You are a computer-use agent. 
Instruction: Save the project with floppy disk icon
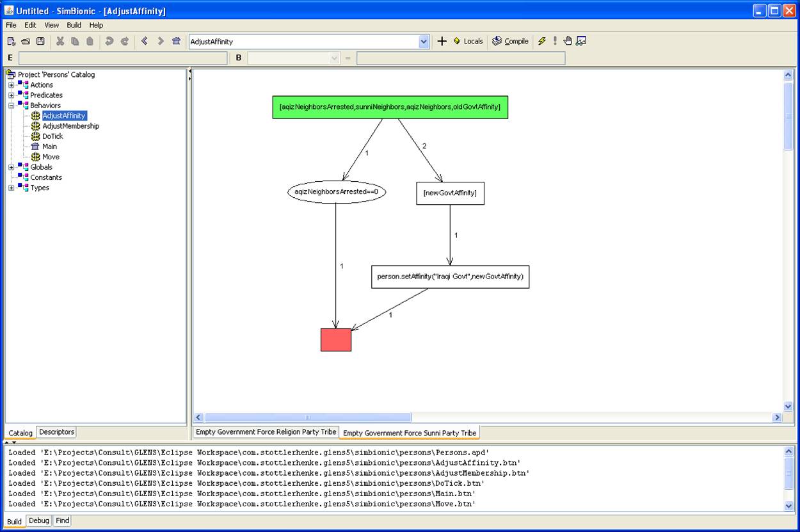point(40,41)
